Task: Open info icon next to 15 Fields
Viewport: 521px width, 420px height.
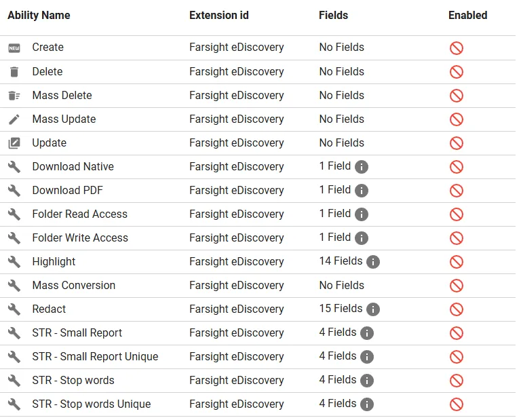Action: [x=373, y=309]
